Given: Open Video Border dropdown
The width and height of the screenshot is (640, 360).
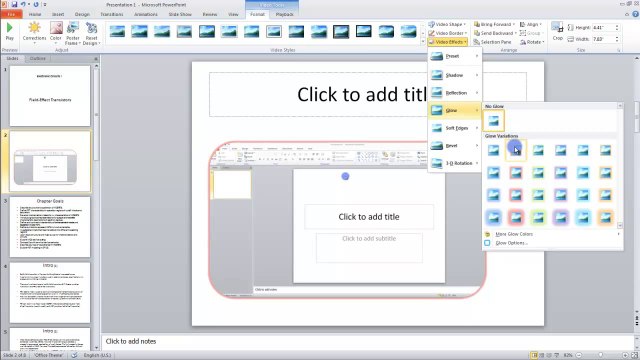Looking at the screenshot, I should pyautogui.click(x=448, y=33).
